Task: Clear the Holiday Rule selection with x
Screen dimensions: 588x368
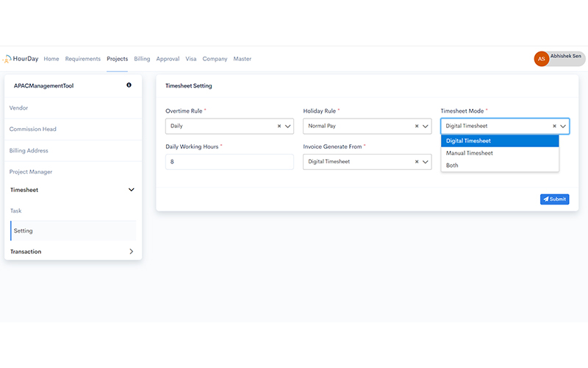Action: (417, 126)
